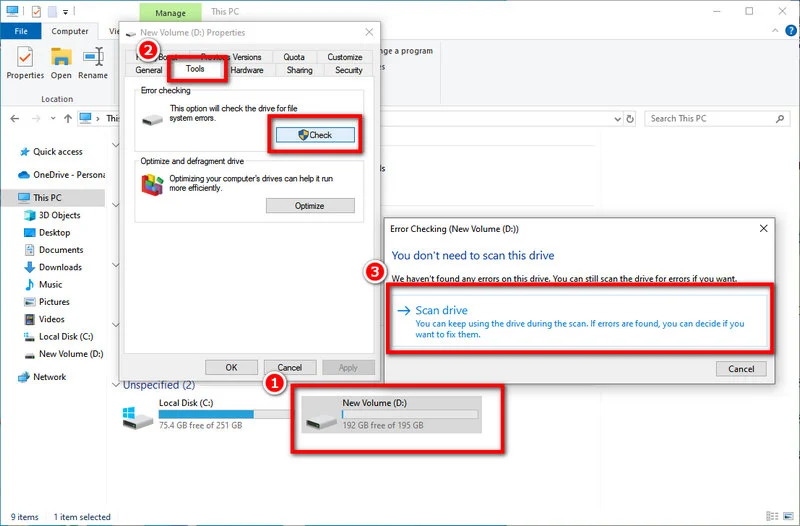800x526 pixels.
Task: Click the "1 item selected" status text
Action: (x=82, y=517)
